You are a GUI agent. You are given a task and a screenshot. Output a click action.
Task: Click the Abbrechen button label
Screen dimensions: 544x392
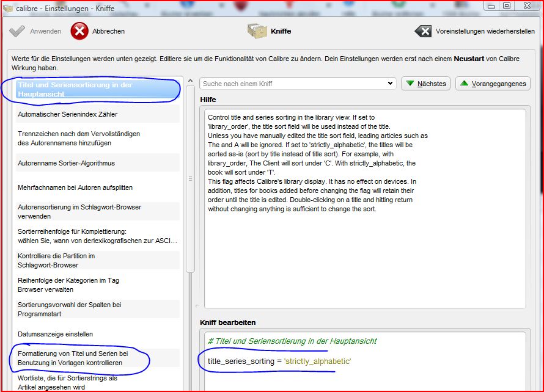point(108,31)
